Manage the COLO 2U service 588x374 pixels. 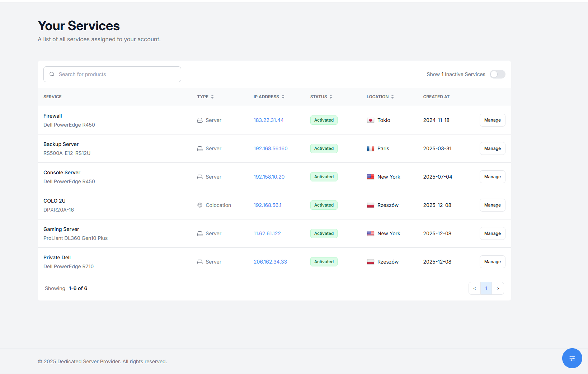click(492, 205)
